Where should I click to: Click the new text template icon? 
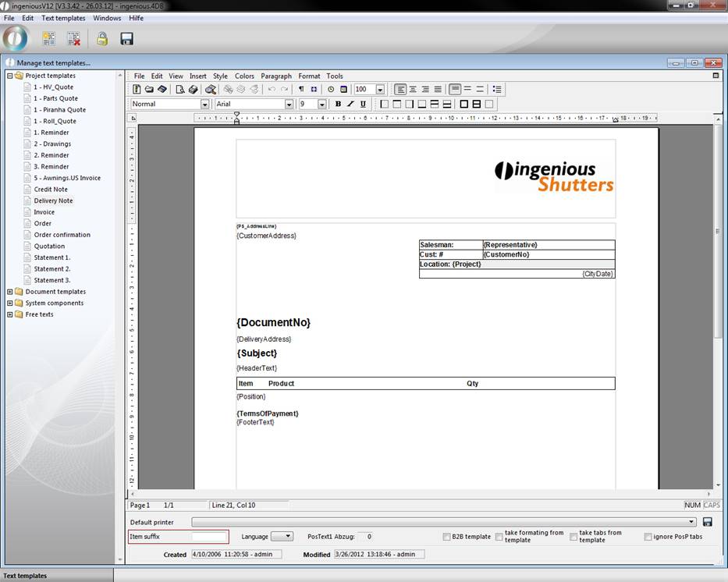(48, 38)
